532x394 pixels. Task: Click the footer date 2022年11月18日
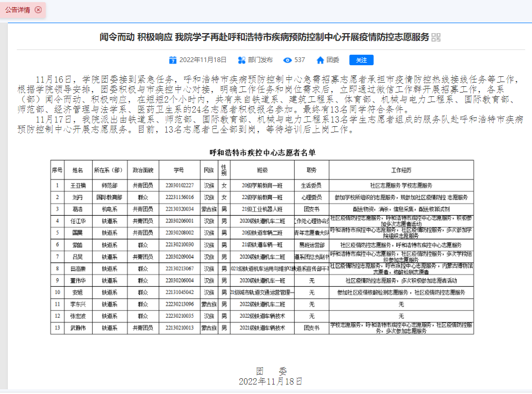(x=270, y=381)
